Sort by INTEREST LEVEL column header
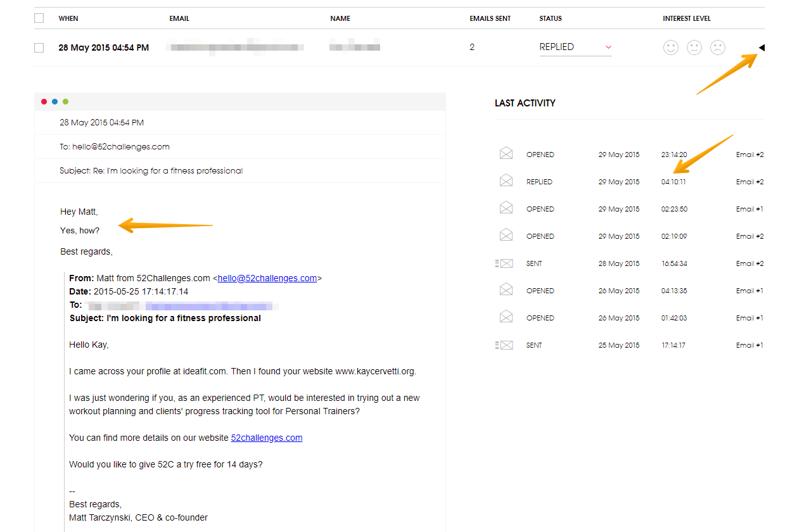The height and width of the screenshot is (532, 797). point(687,18)
